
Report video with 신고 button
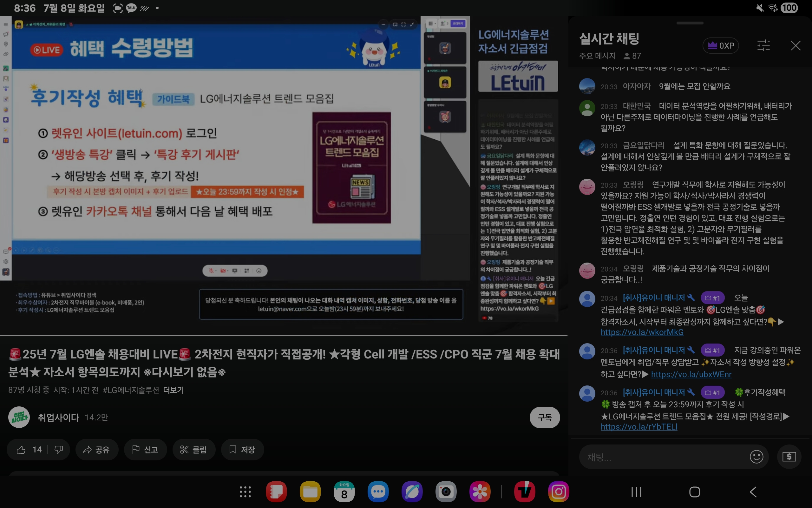click(x=145, y=450)
